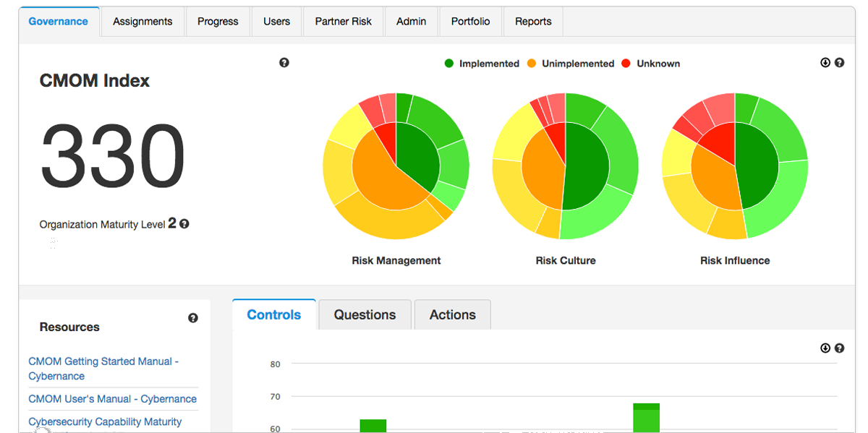The image size is (868, 433).
Task: Click help icon next to Organization Maturity Level
Action: pyautogui.click(x=184, y=224)
